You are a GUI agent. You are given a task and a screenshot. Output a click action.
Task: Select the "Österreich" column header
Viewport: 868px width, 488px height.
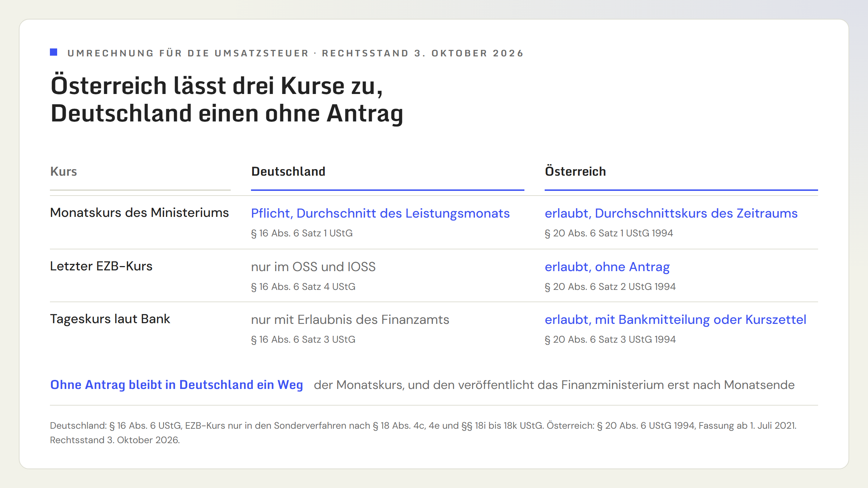pos(575,171)
